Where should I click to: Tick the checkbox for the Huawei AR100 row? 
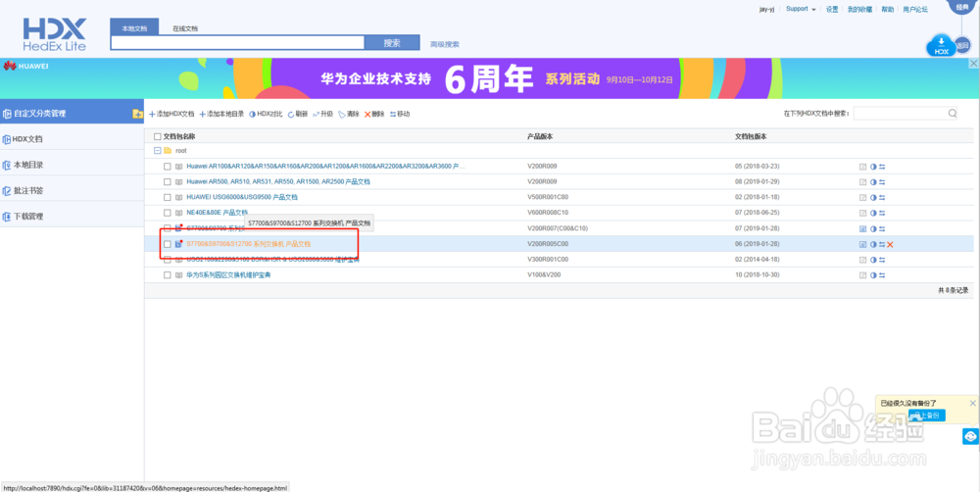(x=168, y=167)
